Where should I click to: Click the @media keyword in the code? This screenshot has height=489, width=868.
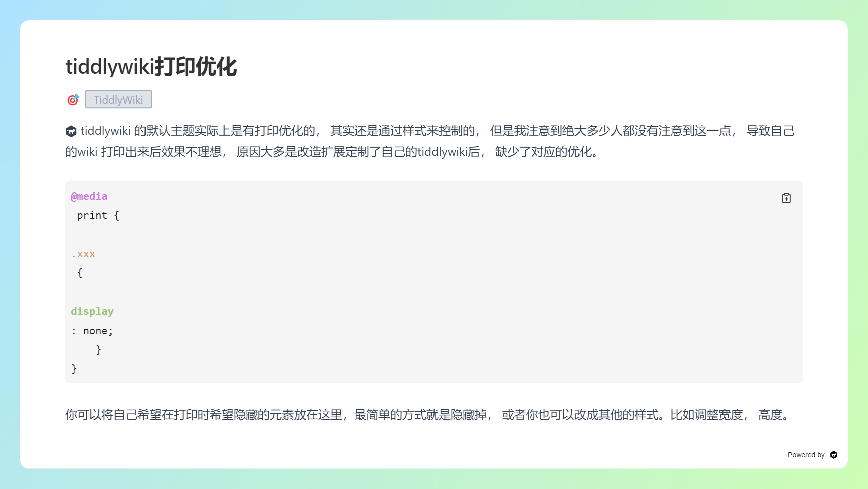tap(89, 196)
